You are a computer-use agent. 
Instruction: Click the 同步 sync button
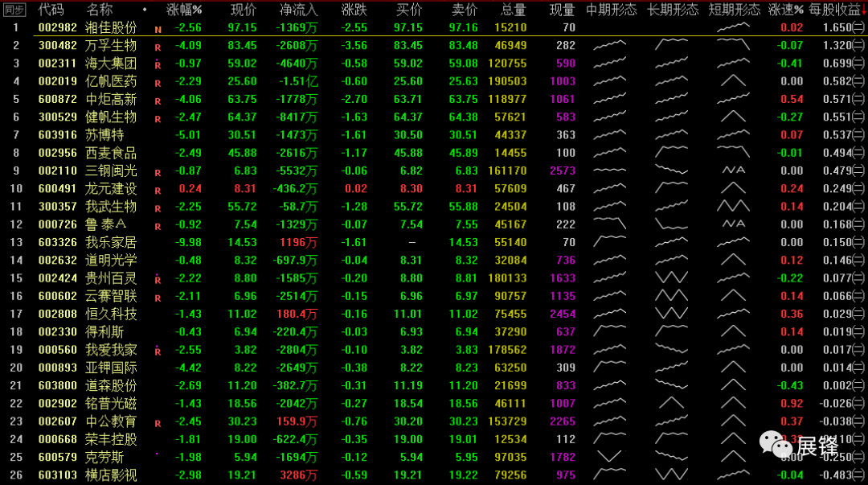pyautogui.click(x=14, y=10)
